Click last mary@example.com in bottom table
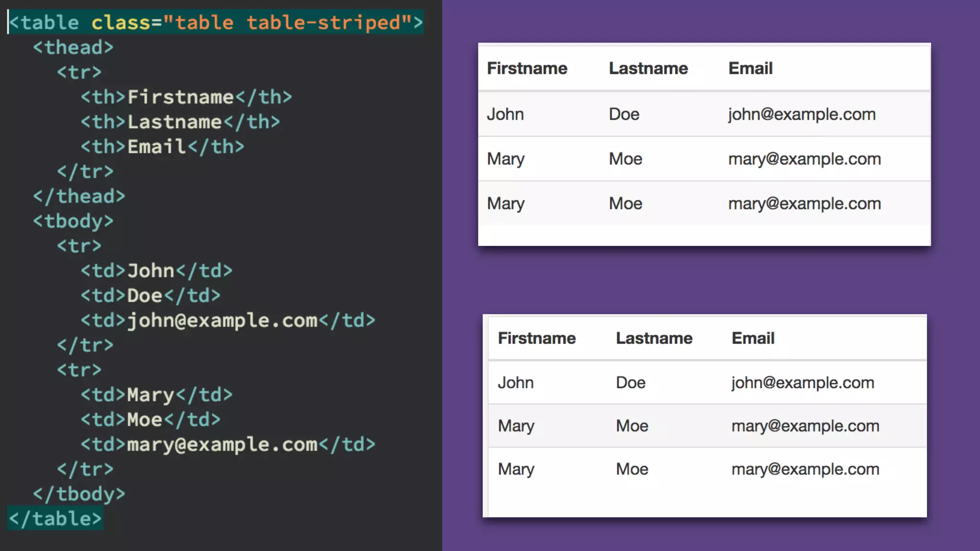This screenshot has height=551, width=980. point(805,469)
